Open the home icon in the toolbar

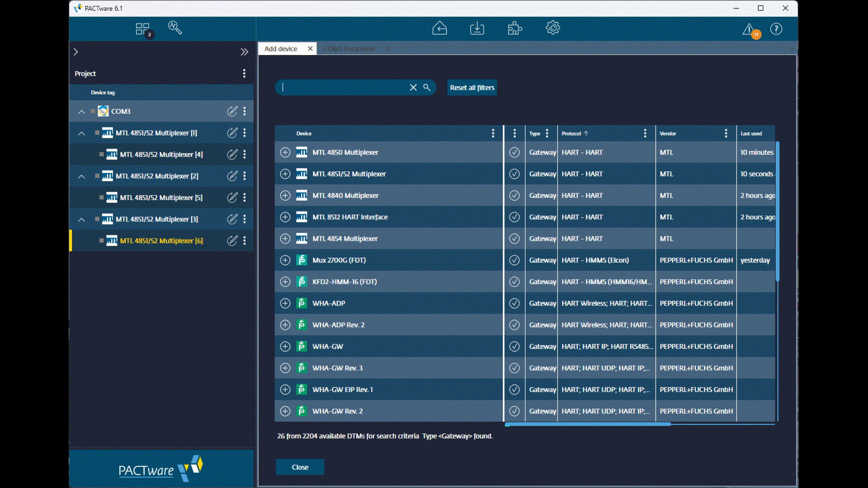point(439,28)
